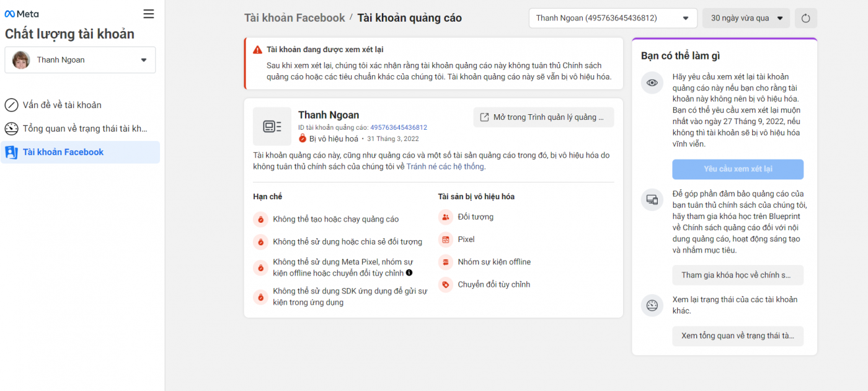Image resolution: width=868 pixels, height=391 pixels.
Task: Click Tham gia khóa học về chính sách
Action: (x=738, y=275)
